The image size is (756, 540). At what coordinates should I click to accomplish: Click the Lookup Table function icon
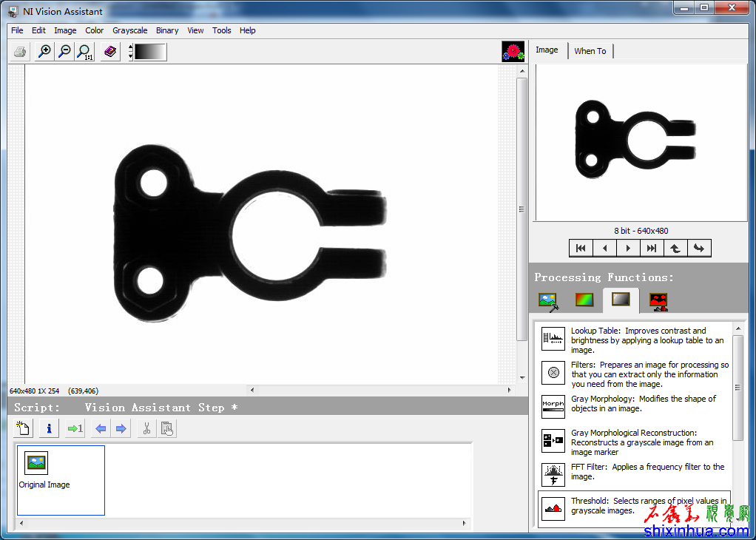(553, 339)
